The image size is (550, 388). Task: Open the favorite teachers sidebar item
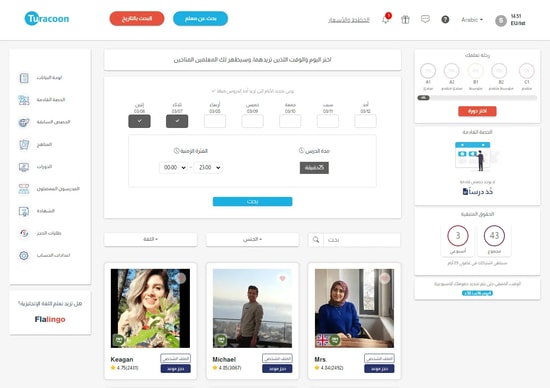(49, 189)
